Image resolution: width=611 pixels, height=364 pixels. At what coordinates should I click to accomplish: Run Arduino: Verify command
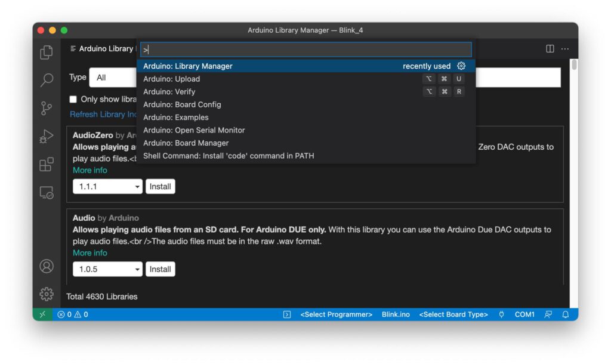306,91
